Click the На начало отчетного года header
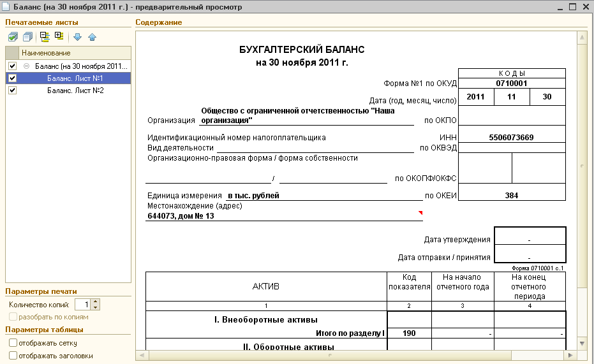The image size is (594, 364). click(x=463, y=286)
